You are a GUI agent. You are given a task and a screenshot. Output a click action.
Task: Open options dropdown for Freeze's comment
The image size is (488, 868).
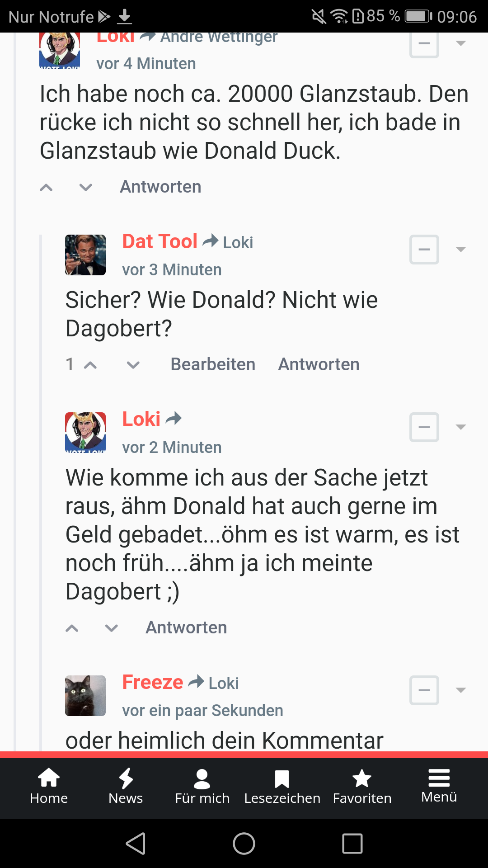[461, 690]
